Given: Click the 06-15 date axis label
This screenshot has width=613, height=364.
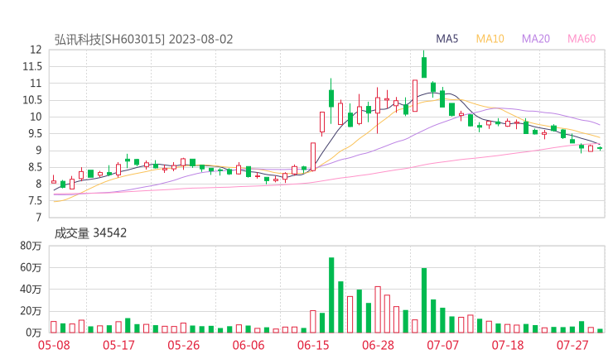Looking at the screenshot, I should point(313,345).
